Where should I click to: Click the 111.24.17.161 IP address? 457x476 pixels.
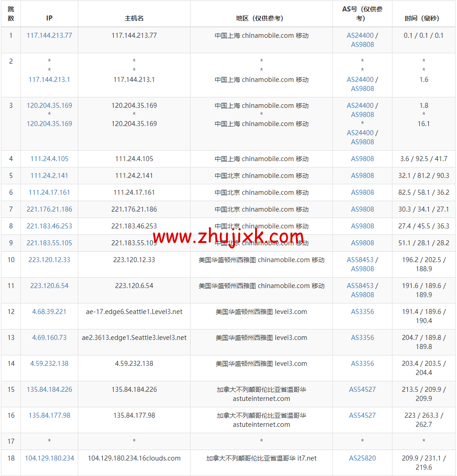pos(49,192)
